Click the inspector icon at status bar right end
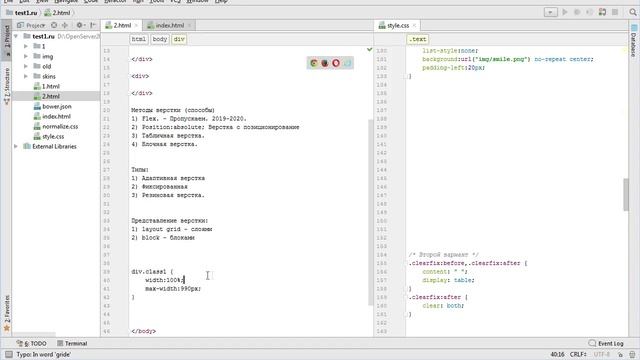 pyautogui.click(x=632, y=354)
